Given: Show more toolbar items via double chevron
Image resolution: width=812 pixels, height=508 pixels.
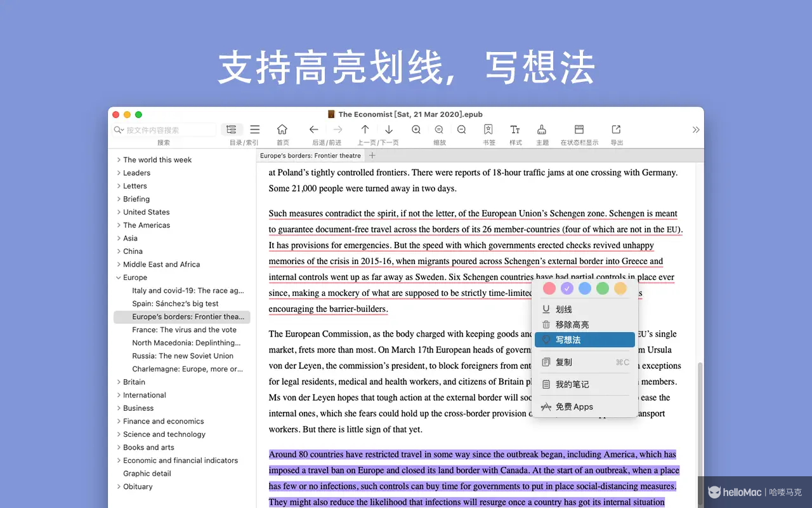Looking at the screenshot, I should 696,130.
